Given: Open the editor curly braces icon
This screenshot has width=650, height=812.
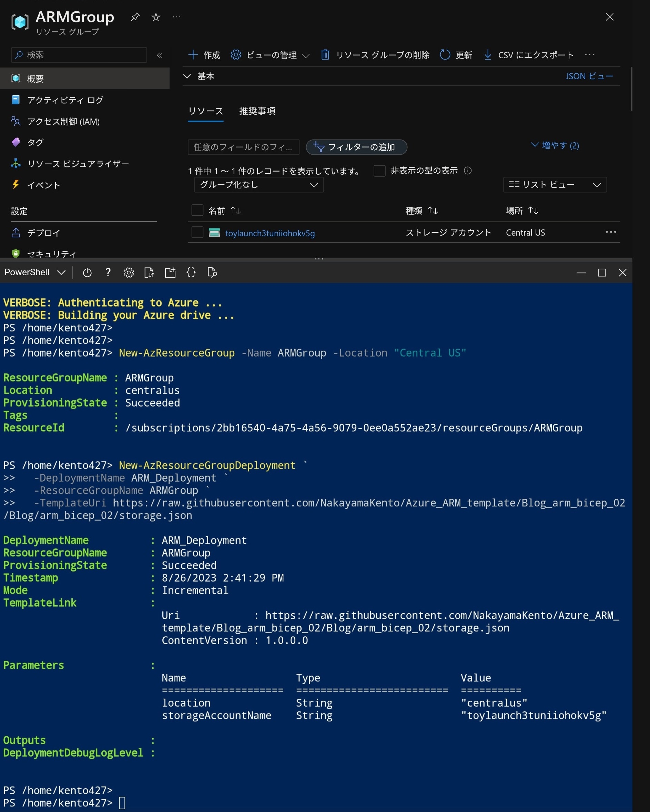Looking at the screenshot, I should (x=191, y=272).
